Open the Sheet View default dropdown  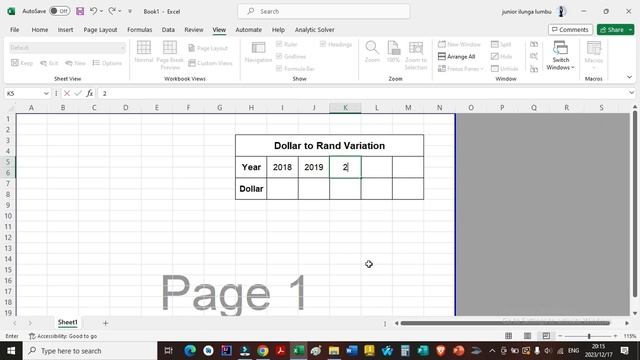[67, 48]
